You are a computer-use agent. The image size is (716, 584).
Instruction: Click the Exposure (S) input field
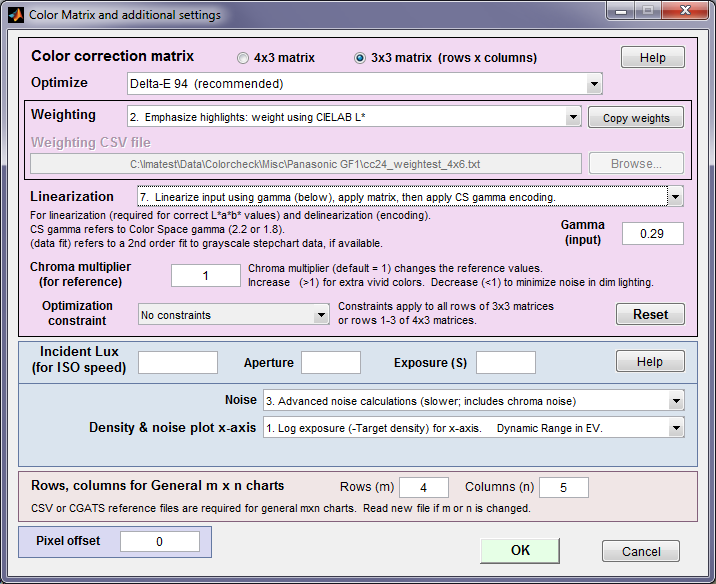click(x=505, y=363)
